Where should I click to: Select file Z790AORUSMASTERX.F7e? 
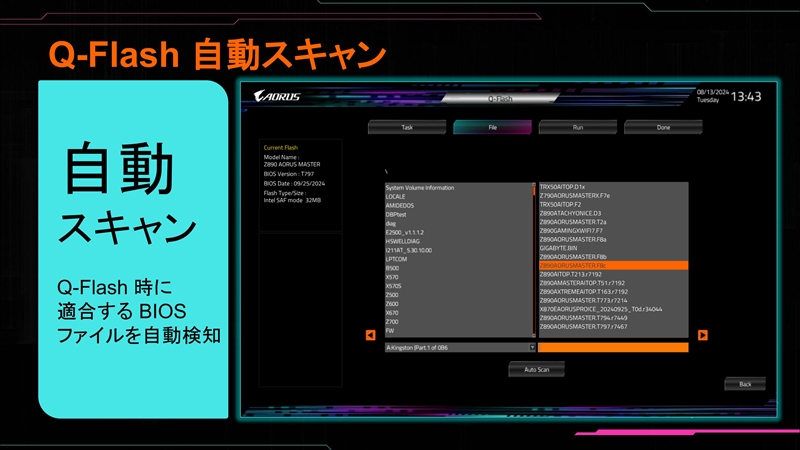click(x=574, y=196)
